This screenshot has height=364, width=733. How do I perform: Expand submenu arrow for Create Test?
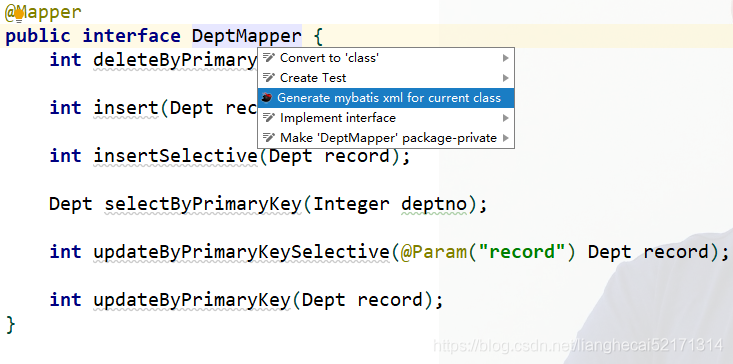point(505,78)
